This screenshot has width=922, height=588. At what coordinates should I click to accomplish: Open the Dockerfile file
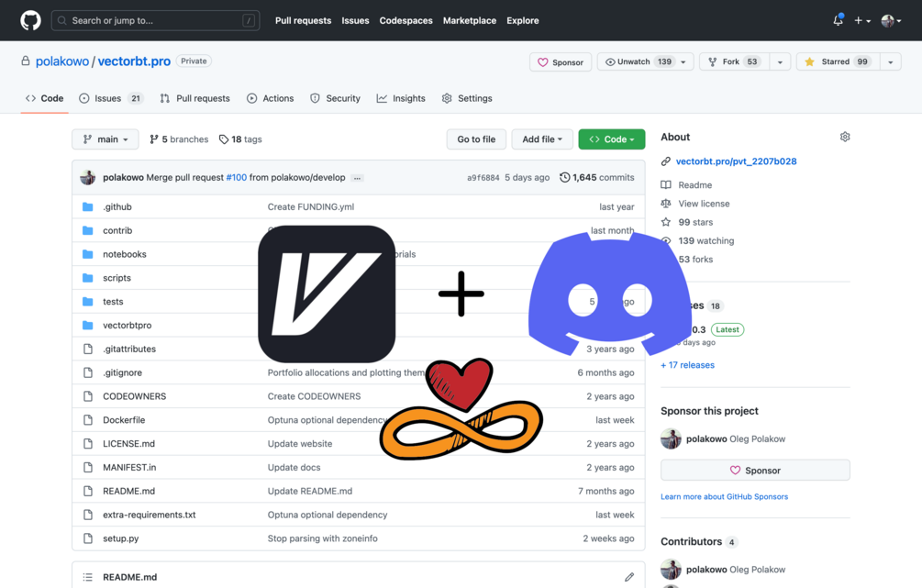pyautogui.click(x=124, y=420)
